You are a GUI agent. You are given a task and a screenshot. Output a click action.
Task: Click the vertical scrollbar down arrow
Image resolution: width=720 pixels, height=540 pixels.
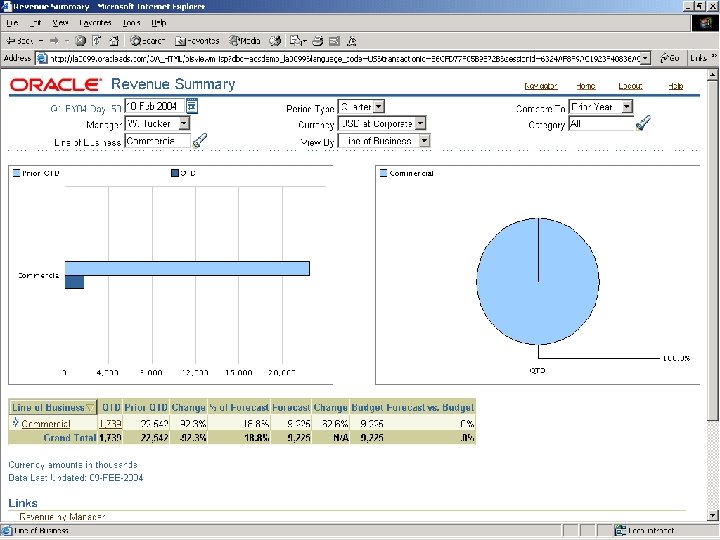[712, 515]
